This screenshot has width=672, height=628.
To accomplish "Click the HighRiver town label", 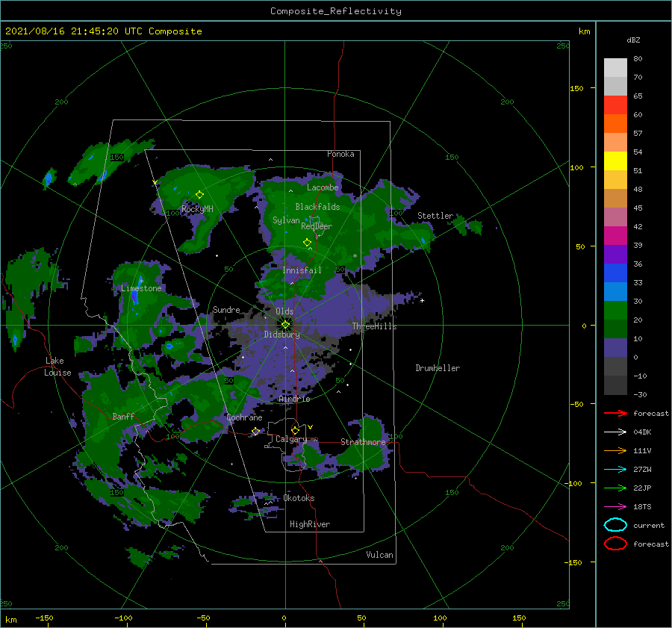I will pos(309,524).
